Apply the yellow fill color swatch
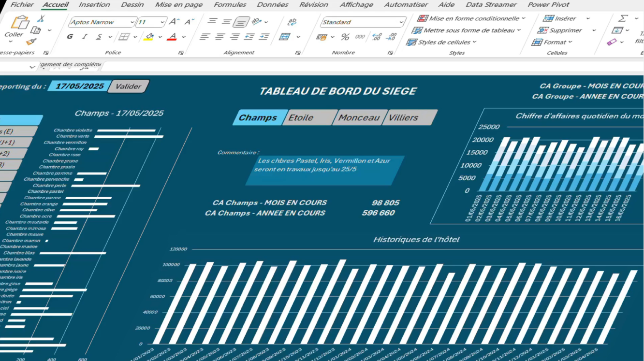Screen dimensions: 644x361 [149, 37]
